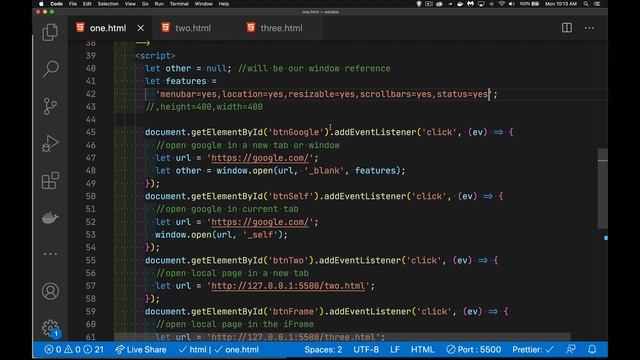Click the editor vertical scrollbar thumb
This screenshot has width=640, height=360.
[602, 188]
